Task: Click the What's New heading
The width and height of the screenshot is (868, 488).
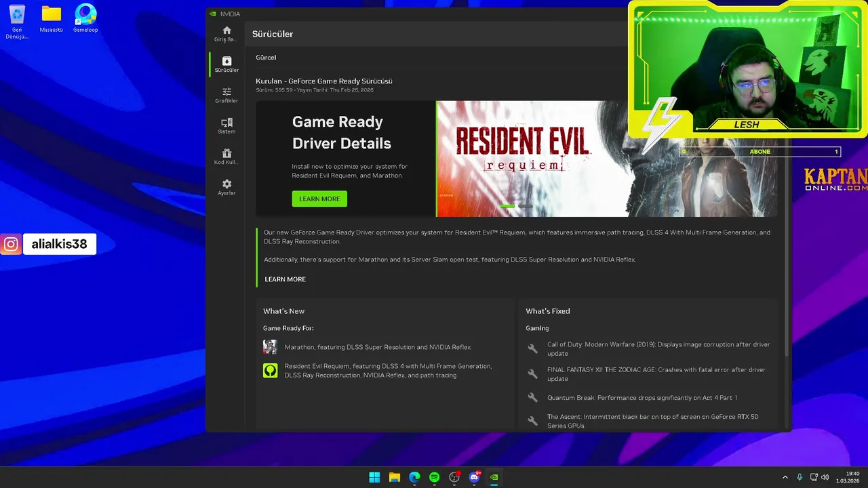Action: tap(283, 311)
